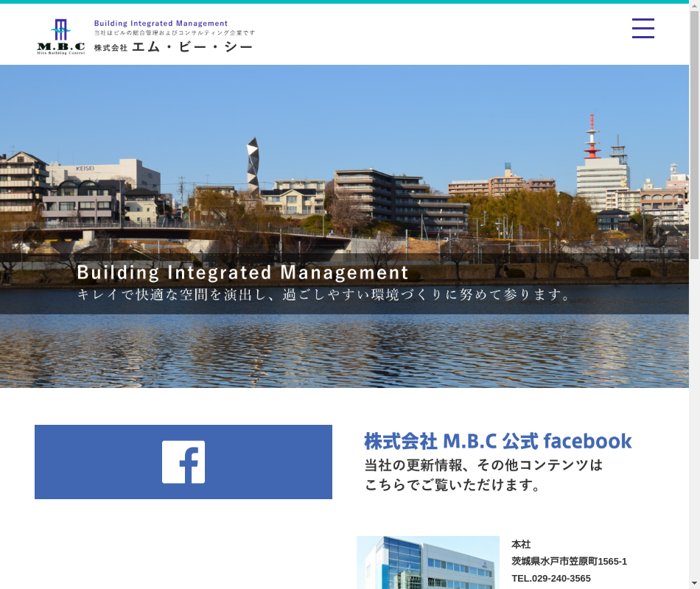Click the address 茨城県水戸市笠原町1565-1

(569, 562)
